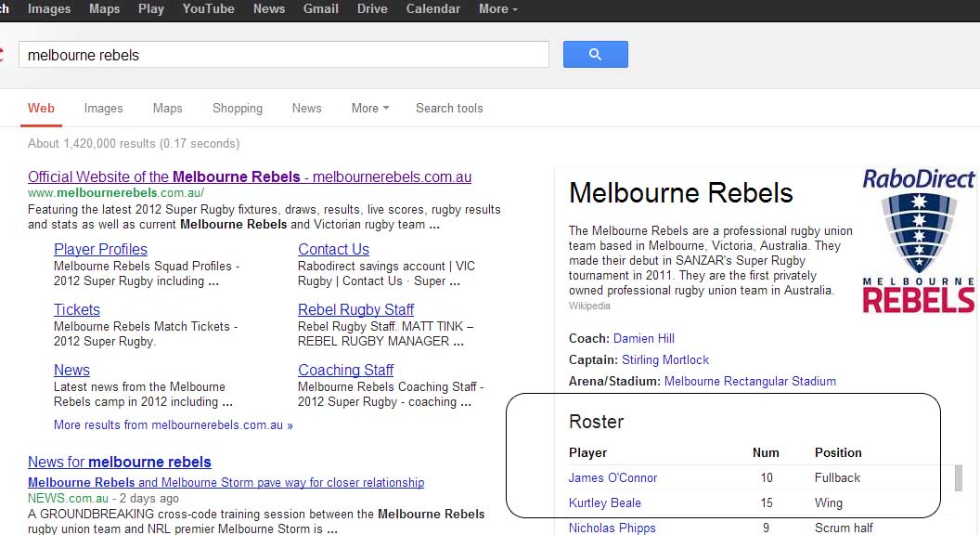Viewport: 980px width, 535px height.
Task: Click Kurtley Beale in the roster
Action: pyautogui.click(x=604, y=503)
